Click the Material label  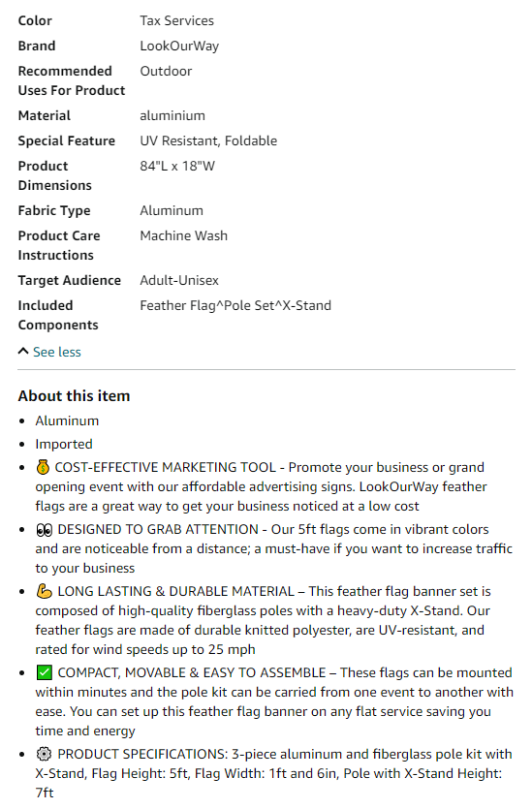click(45, 115)
